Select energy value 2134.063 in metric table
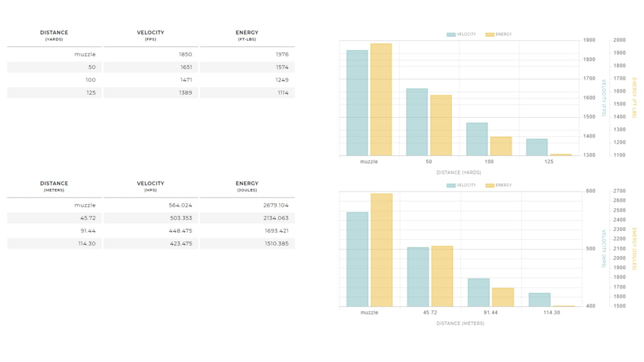The height and width of the screenshot is (362, 644). pyautogui.click(x=276, y=218)
